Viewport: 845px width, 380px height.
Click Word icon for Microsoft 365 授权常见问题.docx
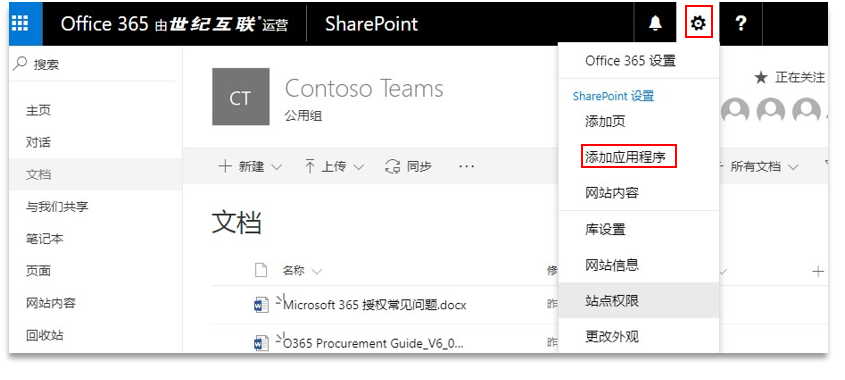pos(261,306)
